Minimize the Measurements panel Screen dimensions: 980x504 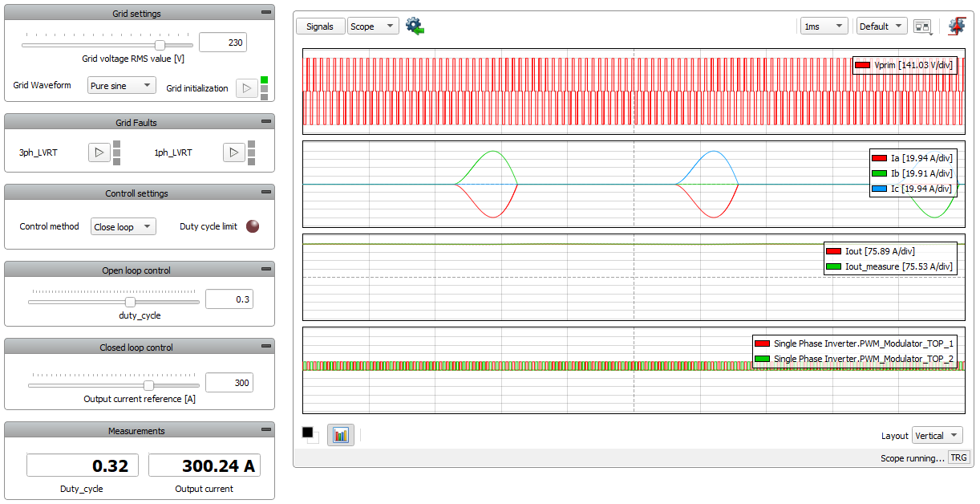[266, 431]
